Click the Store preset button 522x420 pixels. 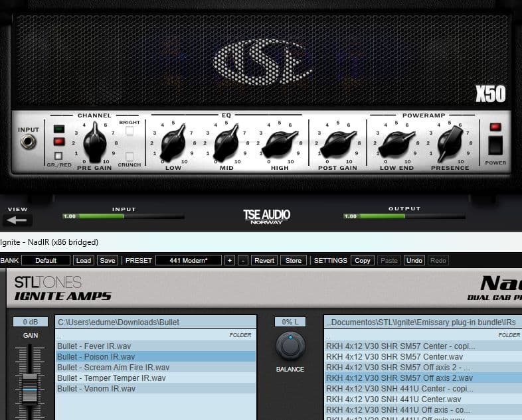(294, 260)
